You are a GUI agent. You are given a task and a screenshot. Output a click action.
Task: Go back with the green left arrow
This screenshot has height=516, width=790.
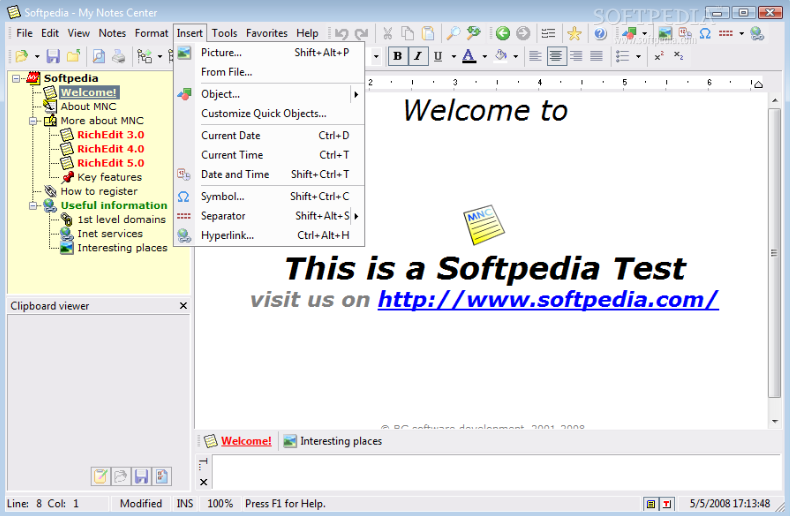503,34
